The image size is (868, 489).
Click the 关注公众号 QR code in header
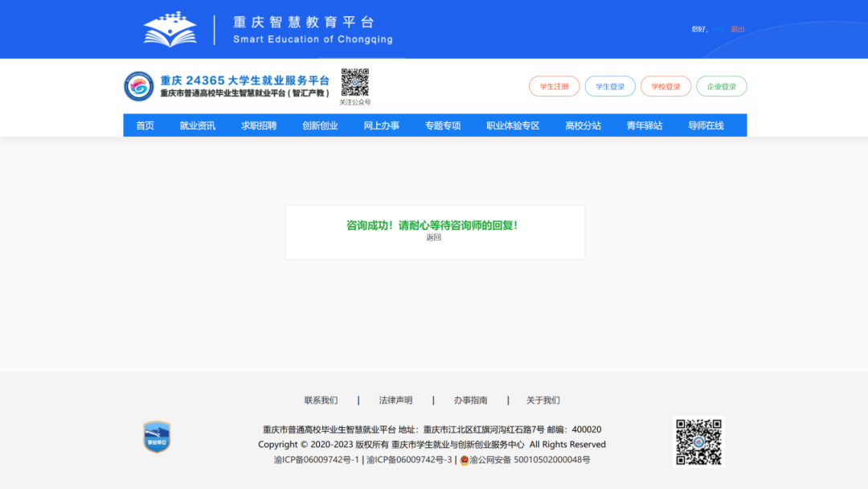tap(354, 82)
